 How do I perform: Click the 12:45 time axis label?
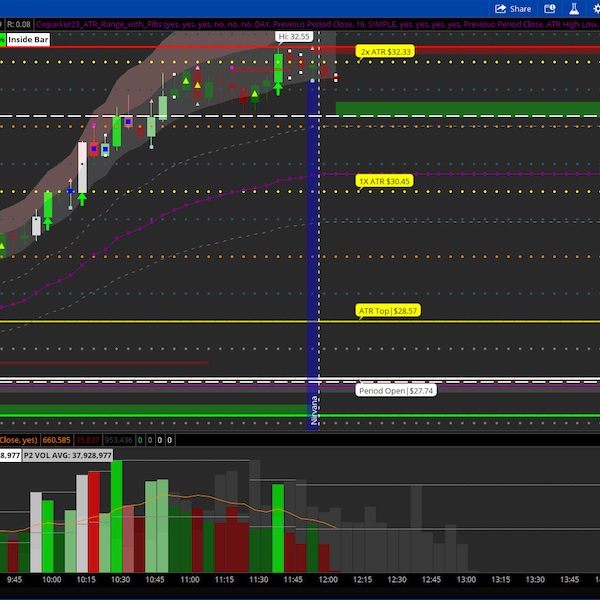pyautogui.click(x=431, y=579)
